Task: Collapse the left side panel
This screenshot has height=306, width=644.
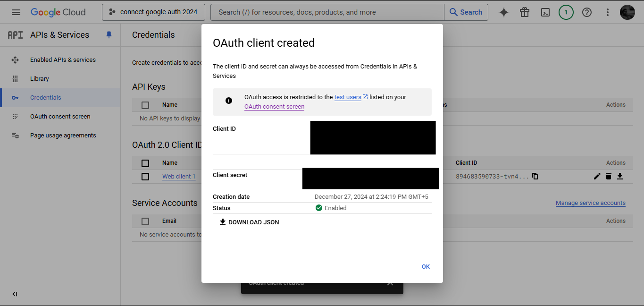Action: [x=15, y=294]
